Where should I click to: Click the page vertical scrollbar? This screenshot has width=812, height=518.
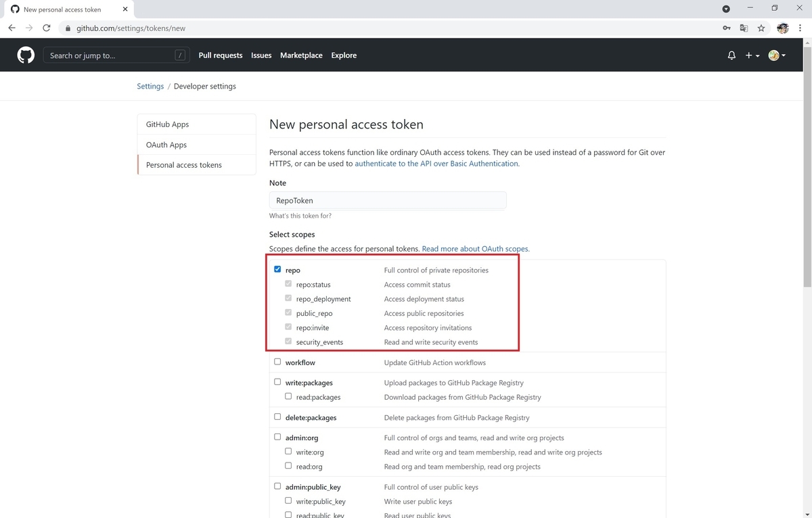click(x=806, y=270)
